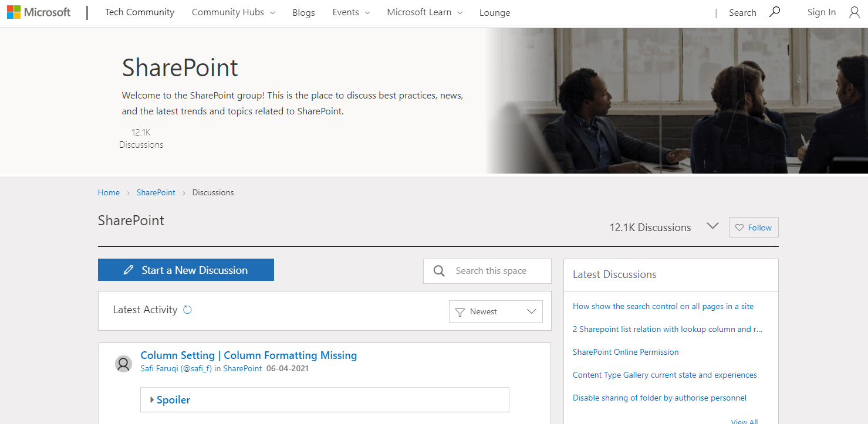The image size is (868, 424).
Task: Click the SharePoint banner photo
Action: click(677, 101)
